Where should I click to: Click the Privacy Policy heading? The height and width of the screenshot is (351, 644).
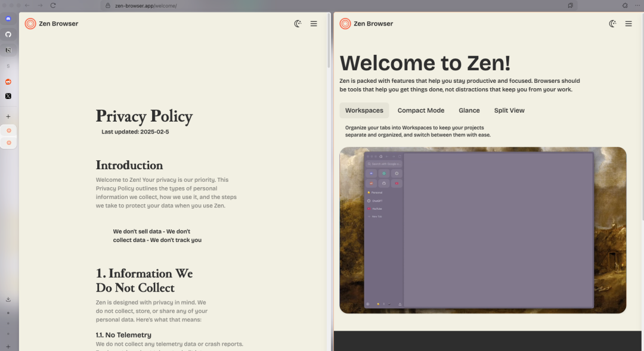144,117
